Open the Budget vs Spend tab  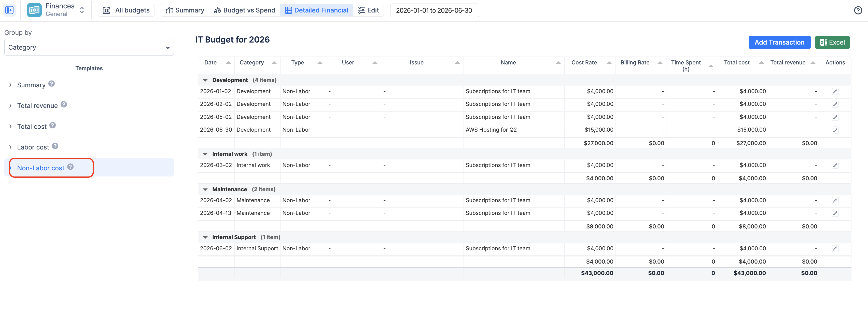245,10
